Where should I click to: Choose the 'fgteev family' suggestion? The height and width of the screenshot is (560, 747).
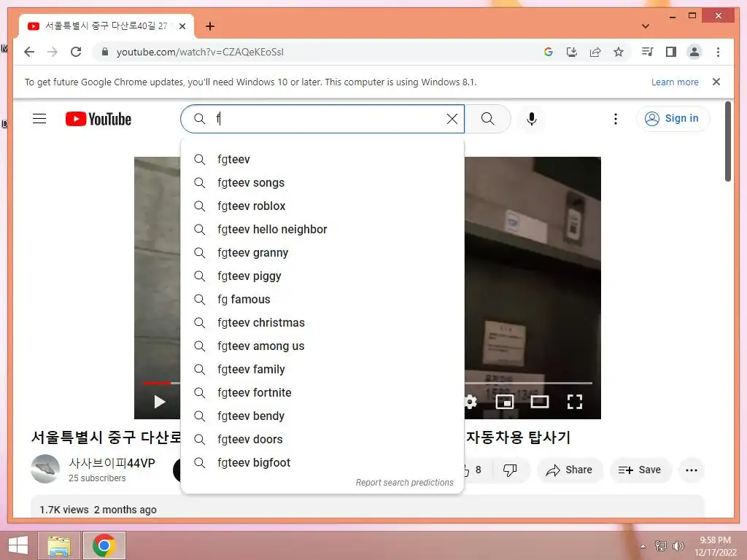pos(322,369)
